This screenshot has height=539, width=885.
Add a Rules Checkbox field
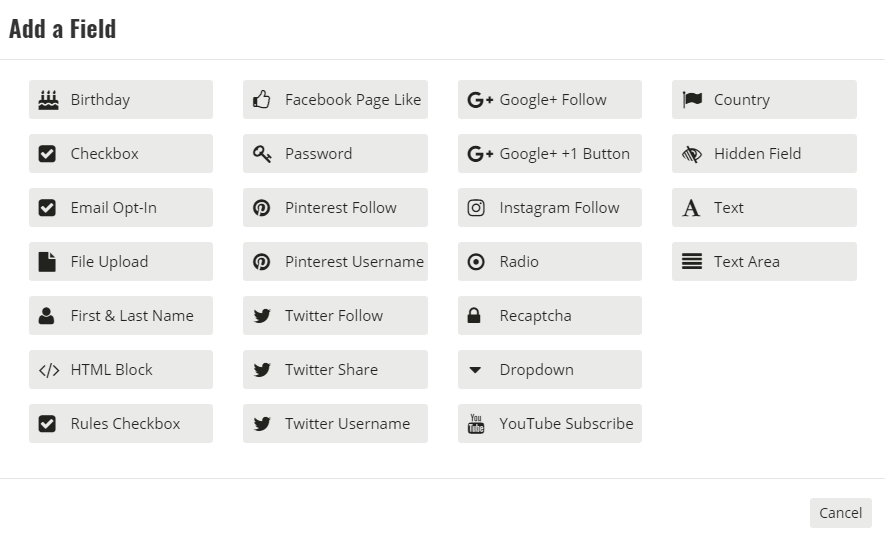121,423
